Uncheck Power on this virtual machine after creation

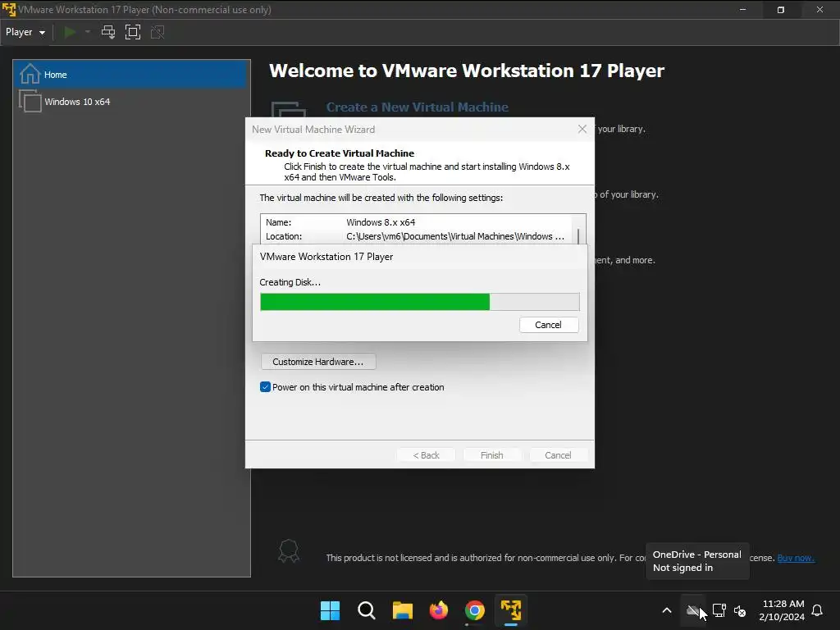(x=265, y=387)
